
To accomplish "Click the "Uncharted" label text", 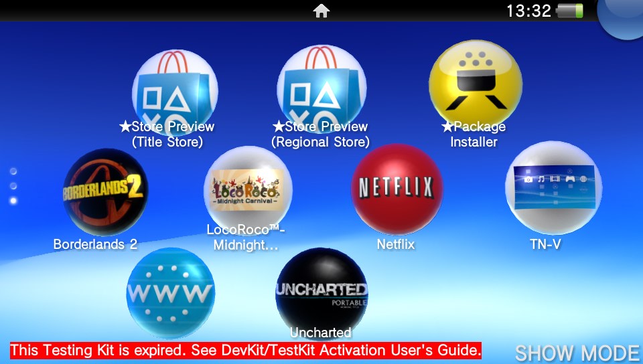I will coord(321,333).
